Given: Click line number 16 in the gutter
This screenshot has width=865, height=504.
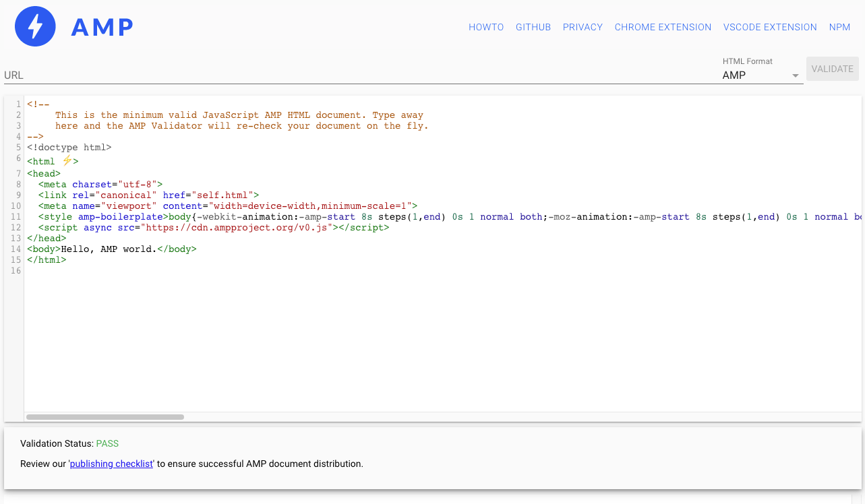Looking at the screenshot, I should tap(16, 270).
